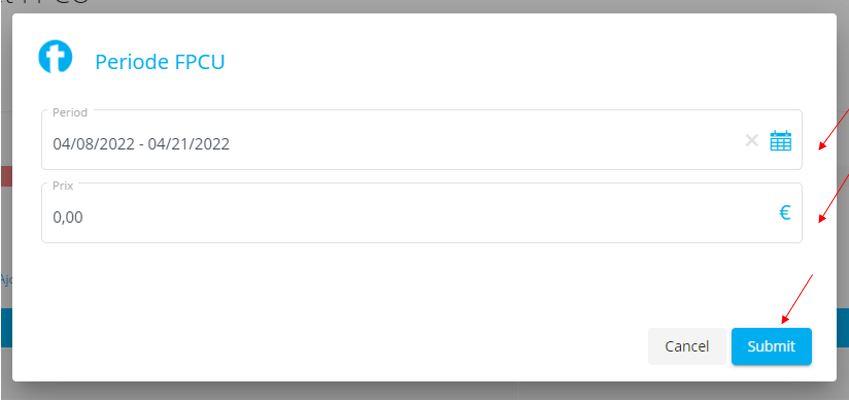This screenshot has height=401, width=849.
Task: Click the partially hidden Aj link behind dialog
Action: 6,279
